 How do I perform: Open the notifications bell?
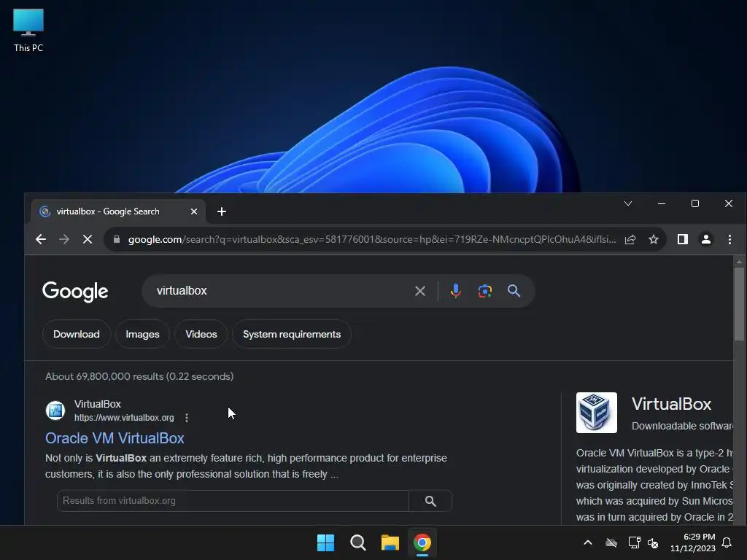click(x=727, y=542)
